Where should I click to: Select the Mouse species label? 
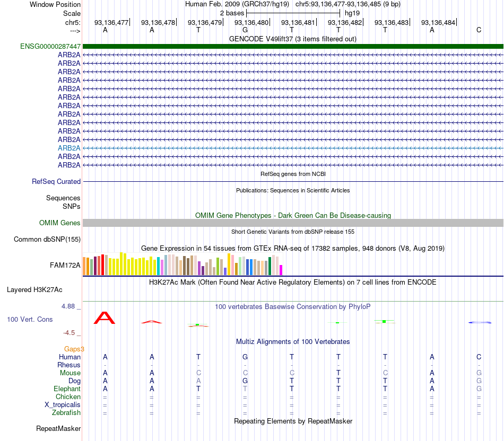70,373
